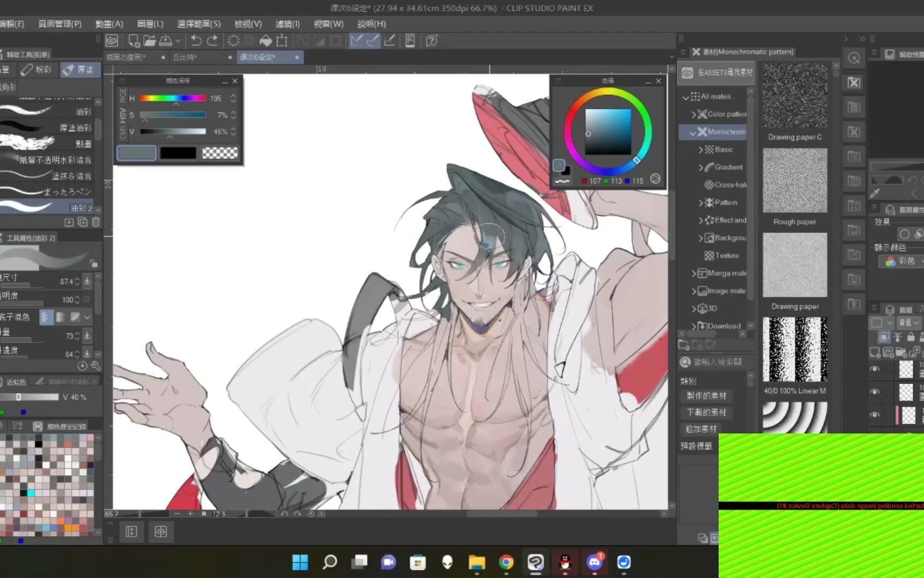
Task: Click the Scale/Rotate transform icon
Action: pyautogui.click(x=282, y=41)
